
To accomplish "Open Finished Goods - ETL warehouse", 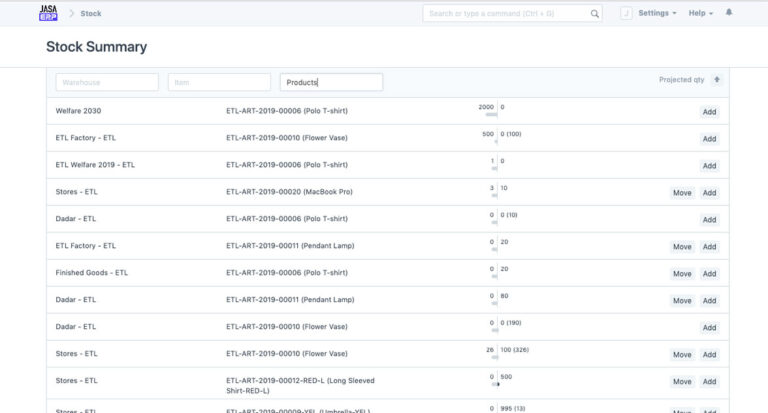I will coord(92,272).
